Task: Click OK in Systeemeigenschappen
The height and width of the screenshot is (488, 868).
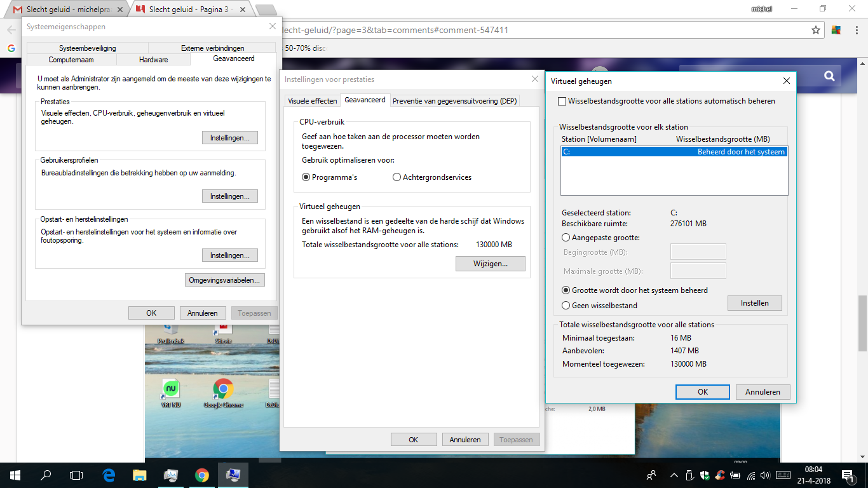Action: [151, 313]
